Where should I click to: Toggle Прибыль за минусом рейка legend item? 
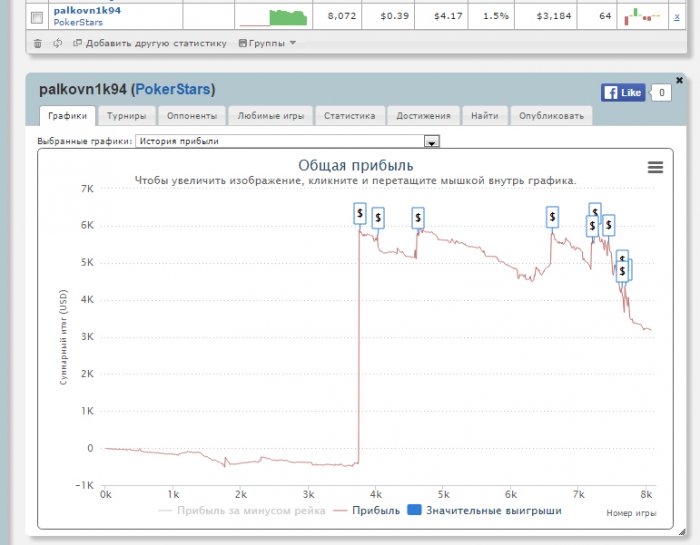[x=242, y=510]
